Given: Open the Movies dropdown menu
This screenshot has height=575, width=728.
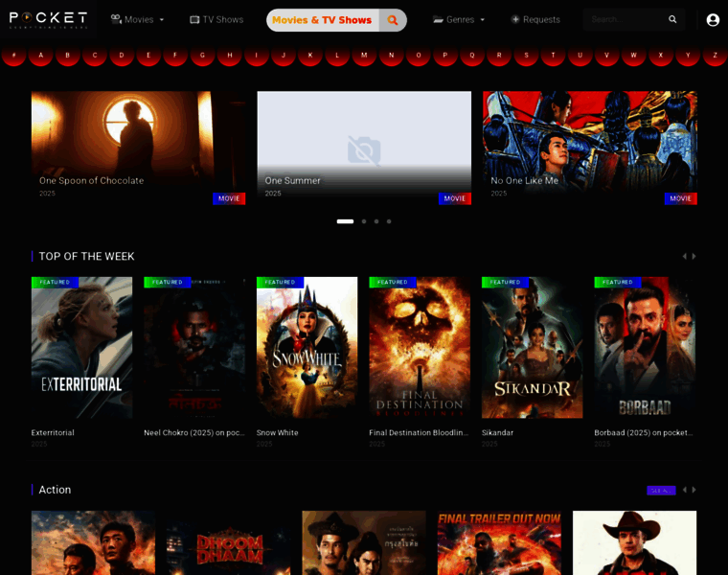Looking at the screenshot, I should coord(137,19).
